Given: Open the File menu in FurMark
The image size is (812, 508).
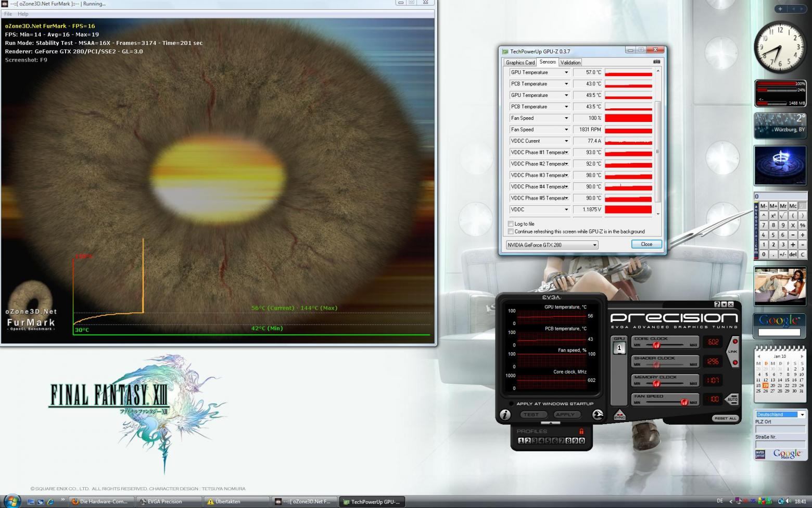Looking at the screenshot, I should pyautogui.click(x=8, y=14).
